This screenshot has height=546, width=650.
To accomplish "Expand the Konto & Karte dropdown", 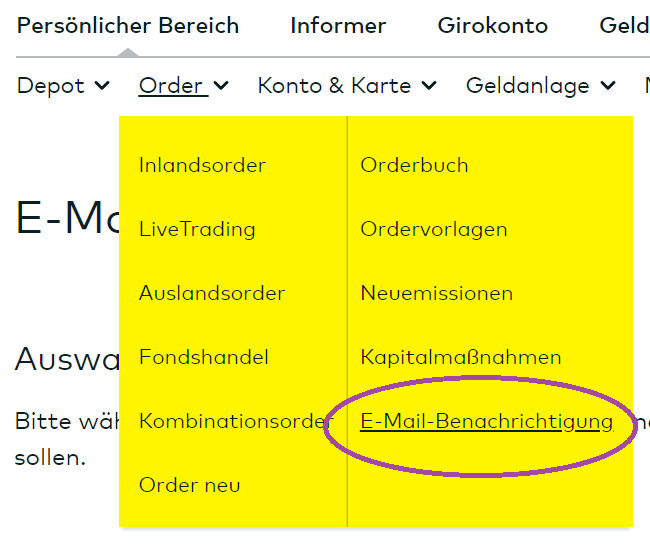I will (346, 86).
